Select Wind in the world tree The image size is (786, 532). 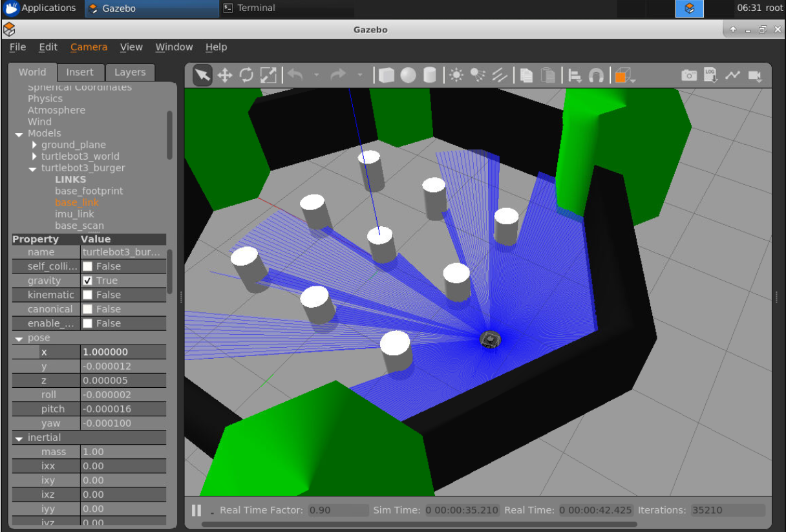(39, 122)
